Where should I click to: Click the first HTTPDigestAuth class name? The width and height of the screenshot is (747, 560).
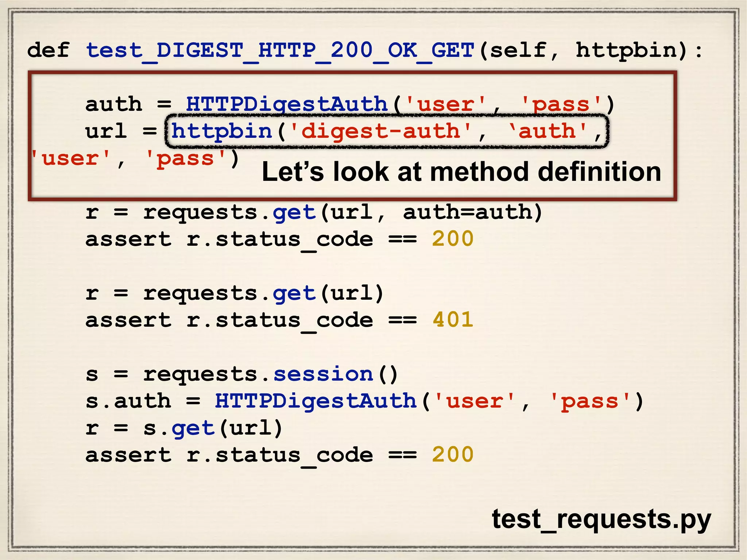pos(287,104)
